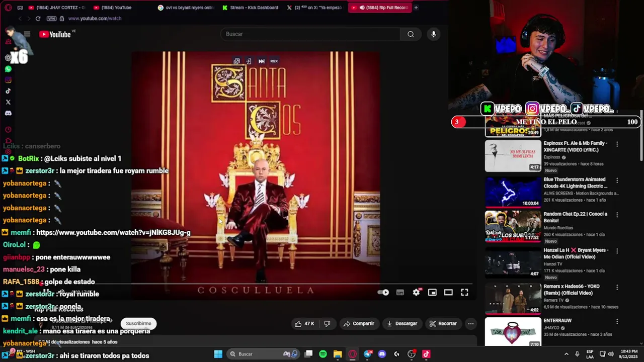Open Random Chat Ep.22 thumbnail

tap(513, 227)
